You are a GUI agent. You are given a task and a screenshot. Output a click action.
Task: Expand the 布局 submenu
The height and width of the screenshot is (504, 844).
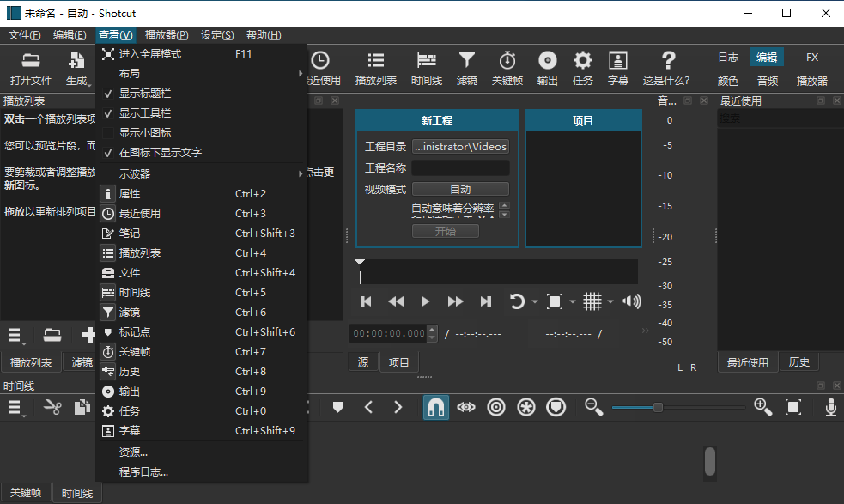(x=202, y=73)
